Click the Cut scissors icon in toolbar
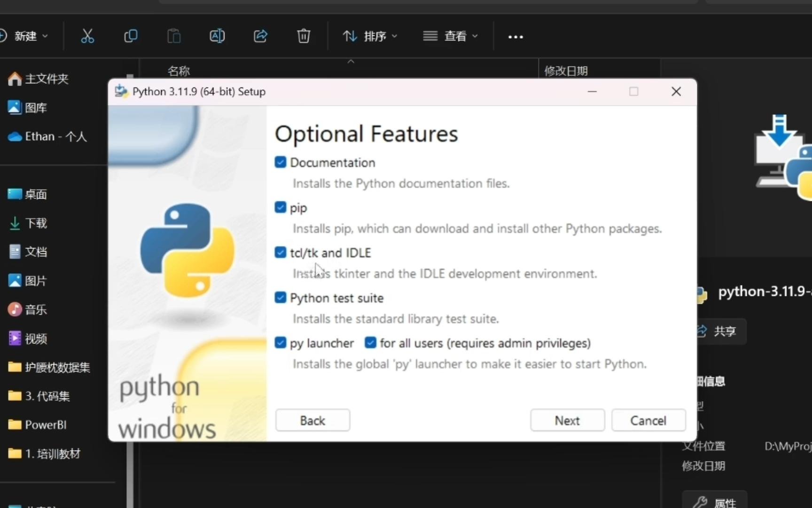 tap(87, 36)
